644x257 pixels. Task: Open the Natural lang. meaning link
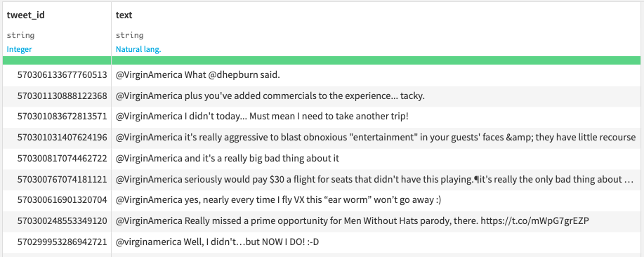[138, 49]
